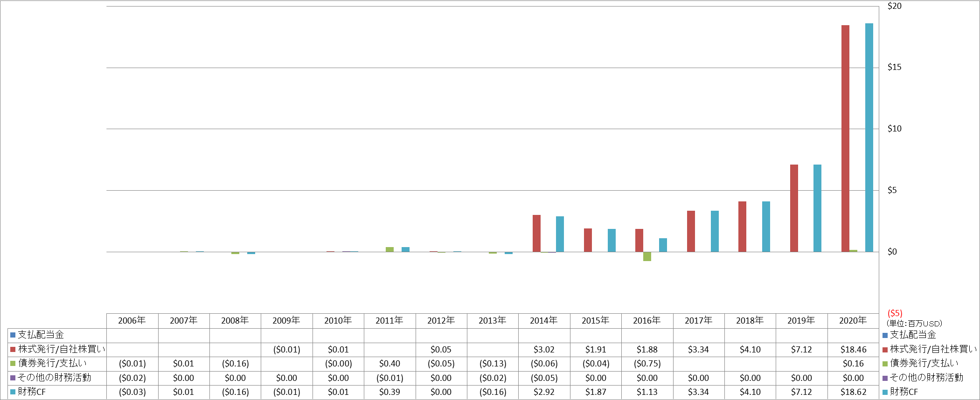Select the ($0.03) 財務CF cell for 2006
This screenshot has width=980, height=400.
click(x=132, y=392)
